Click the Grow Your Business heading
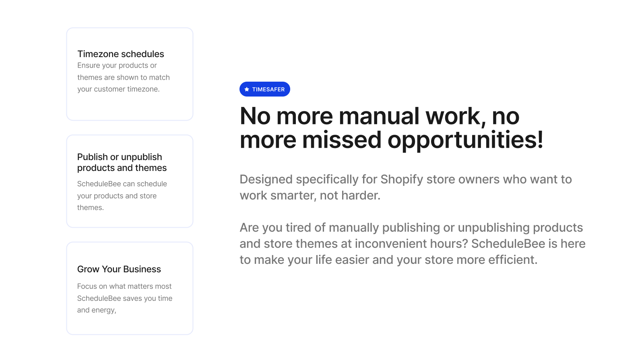 [x=119, y=269]
